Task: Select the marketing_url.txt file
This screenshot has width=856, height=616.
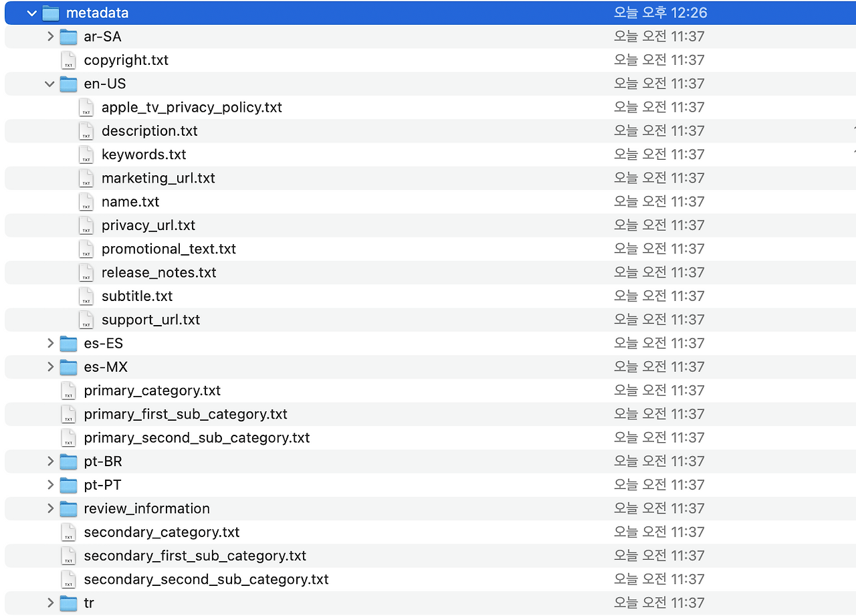Action: click(x=158, y=178)
